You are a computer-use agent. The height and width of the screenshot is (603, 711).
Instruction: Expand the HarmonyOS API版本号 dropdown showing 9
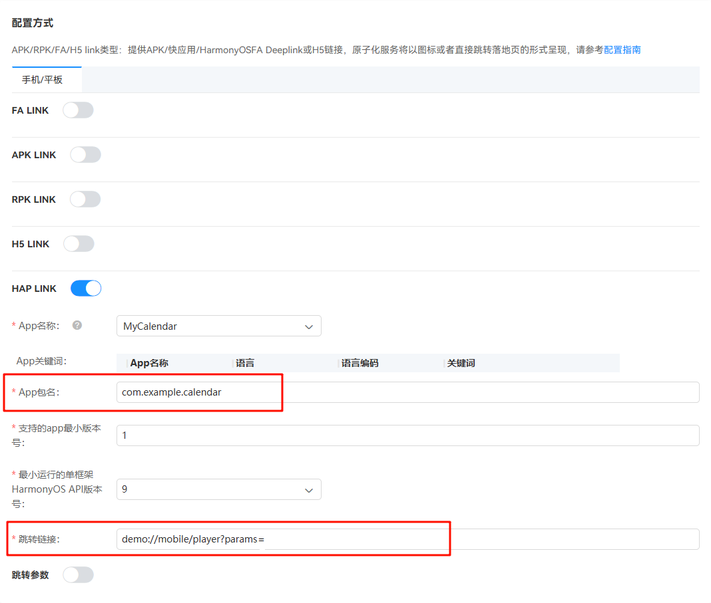point(218,490)
